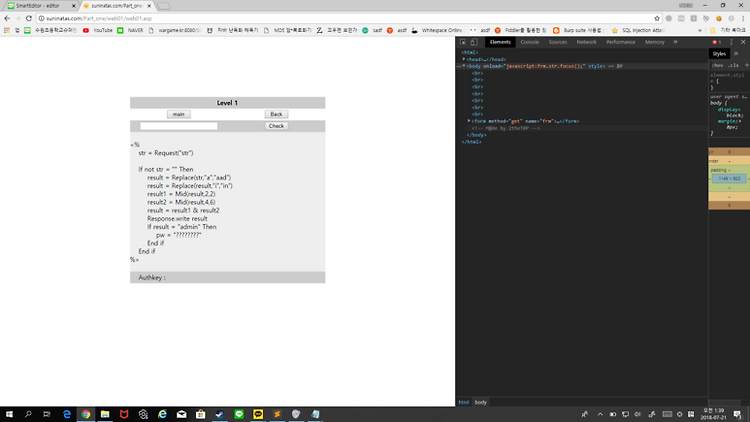Open the DevTools three-dot customize menu
Viewport: 750px width, 422px height.
point(731,42)
